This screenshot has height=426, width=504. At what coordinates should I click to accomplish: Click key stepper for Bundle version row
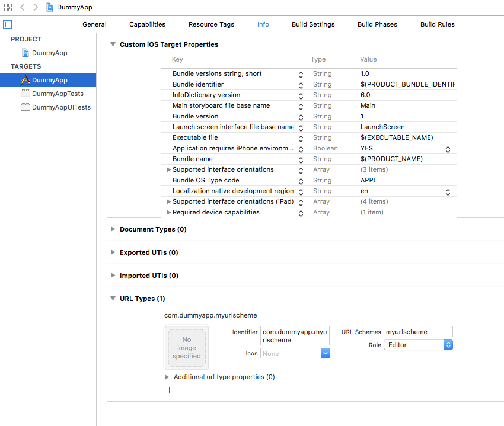301,117
